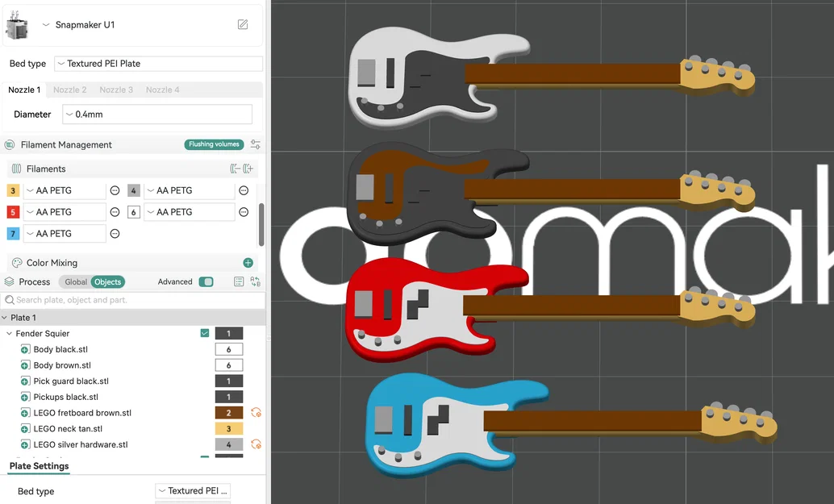Open the filament management sliders icon
Image resolution: width=834 pixels, height=504 pixels.
tap(256, 144)
